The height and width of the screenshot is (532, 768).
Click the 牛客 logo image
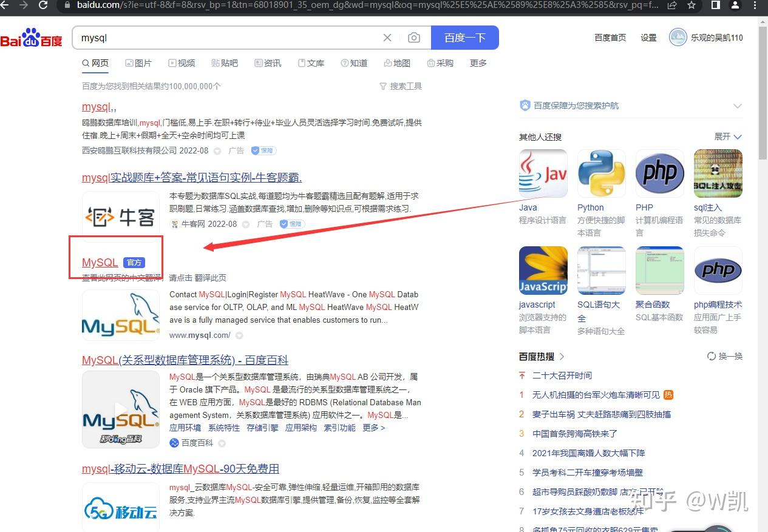[120, 217]
